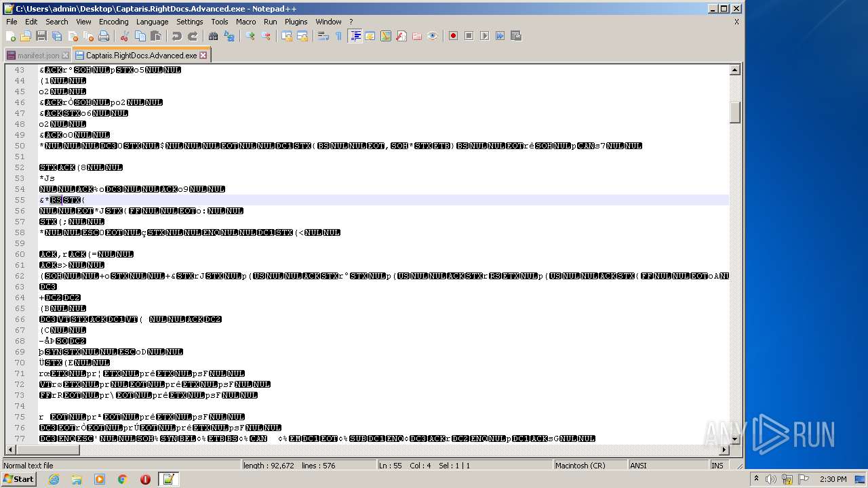
Task: Open the Run menu
Action: [x=271, y=22]
